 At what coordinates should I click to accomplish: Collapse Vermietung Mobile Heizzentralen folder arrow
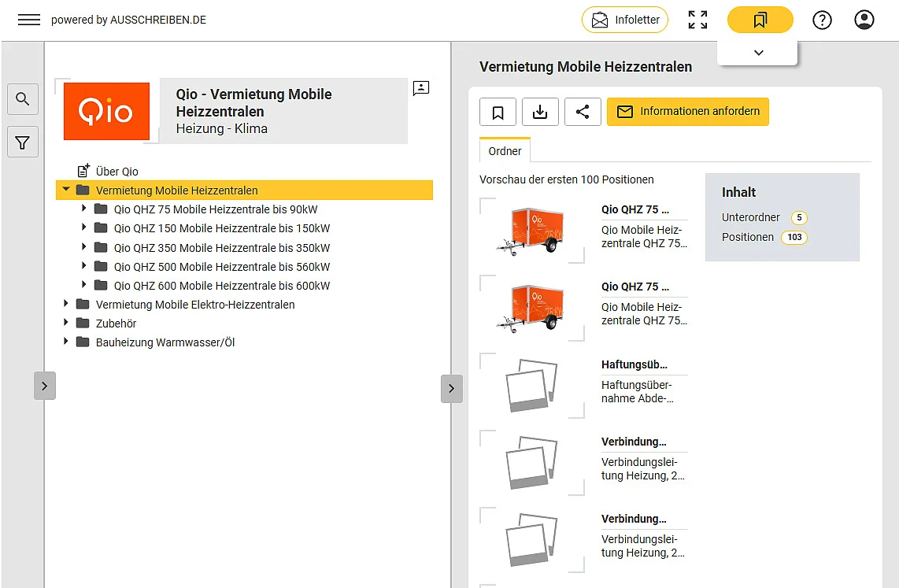pyautogui.click(x=66, y=189)
